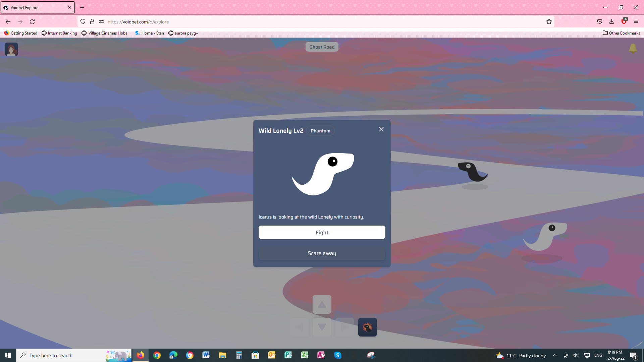Click the Ghost Road location label
The height and width of the screenshot is (362, 644).
point(322,47)
